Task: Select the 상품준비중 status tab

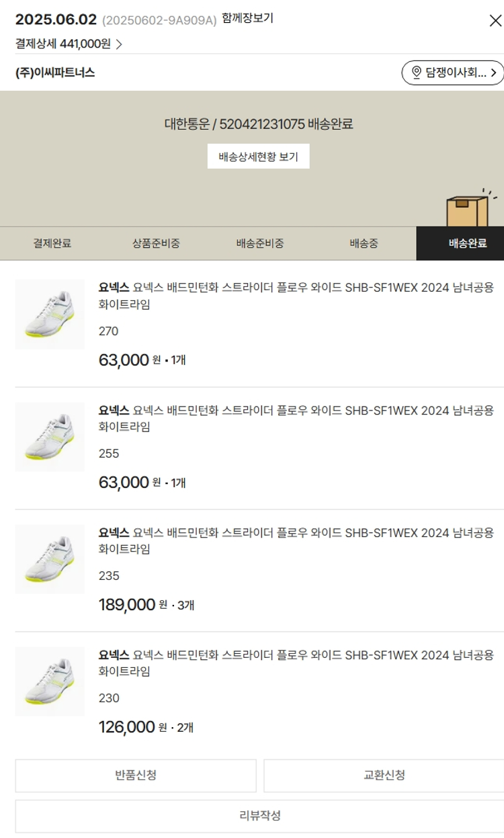Action: click(x=156, y=243)
